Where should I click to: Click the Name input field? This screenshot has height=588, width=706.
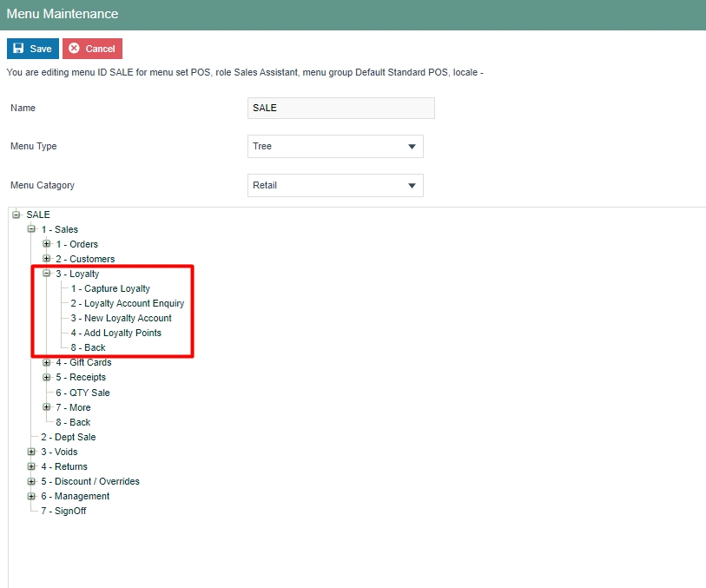(340, 108)
